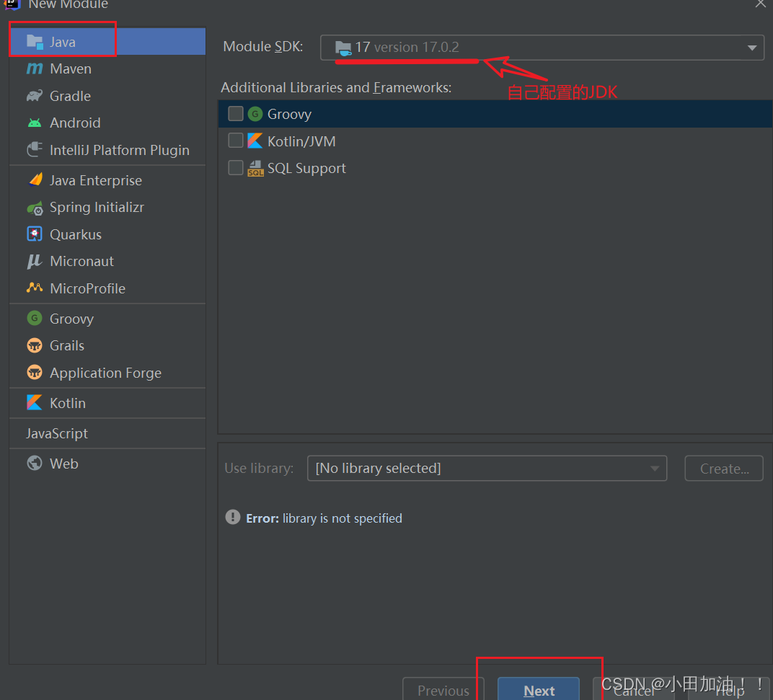Viewport: 773px width, 700px height.
Task: Click the Grails icon
Action: pos(35,345)
